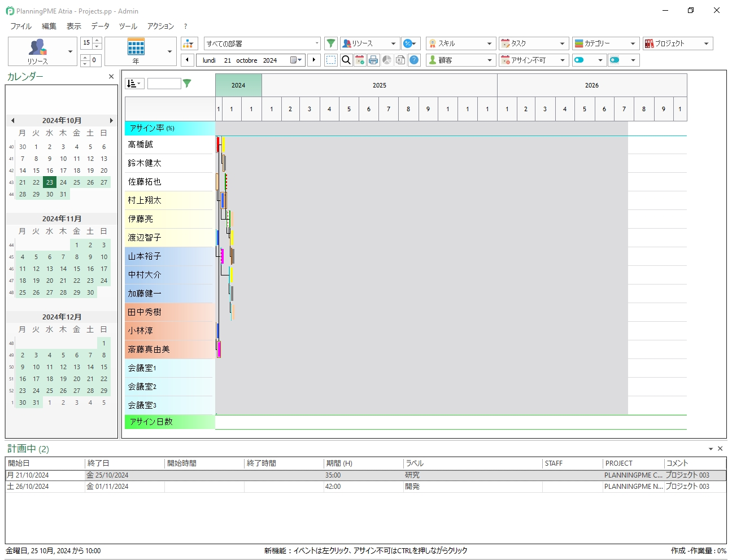Click the department hierarchy icon

[189, 43]
